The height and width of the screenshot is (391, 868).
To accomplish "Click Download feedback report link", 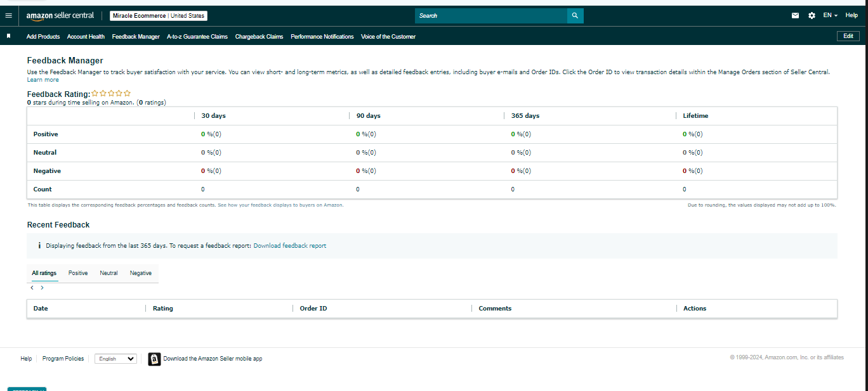I will (290, 245).
